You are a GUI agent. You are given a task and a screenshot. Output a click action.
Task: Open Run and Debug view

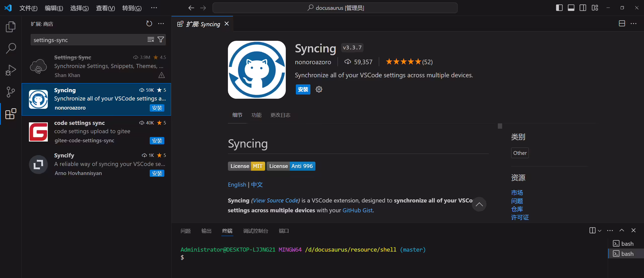[x=11, y=70]
